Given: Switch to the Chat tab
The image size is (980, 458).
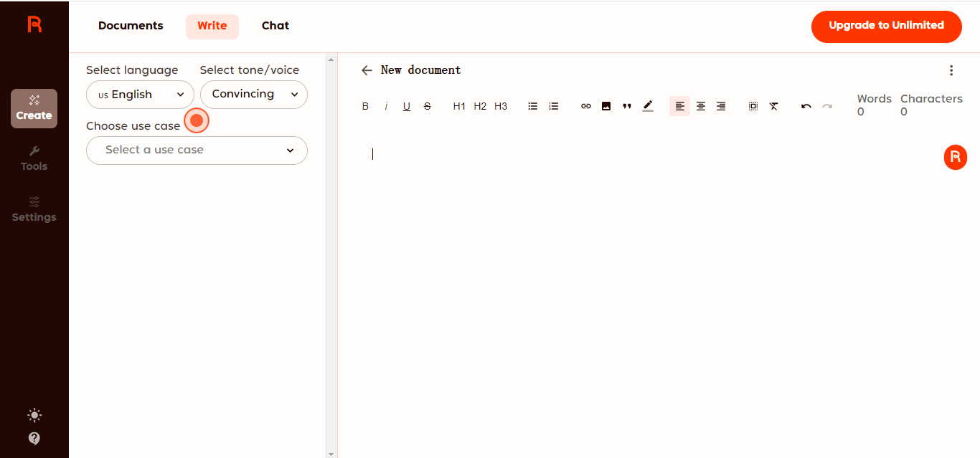Looking at the screenshot, I should pos(275,26).
